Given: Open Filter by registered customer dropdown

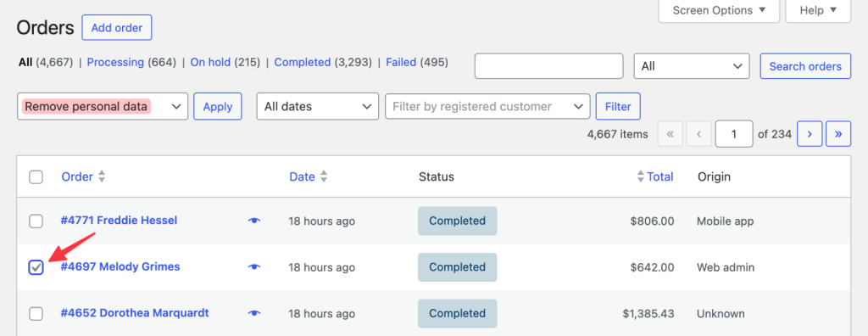Looking at the screenshot, I should point(487,106).
